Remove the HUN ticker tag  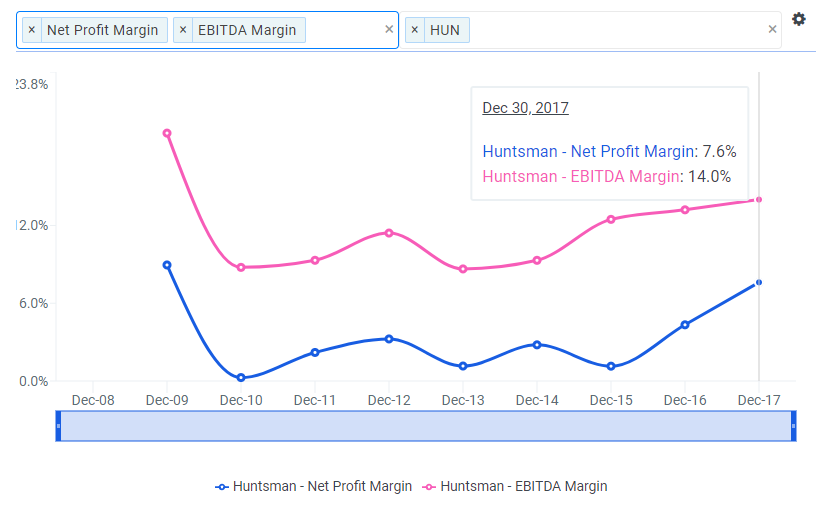point(414,30)
